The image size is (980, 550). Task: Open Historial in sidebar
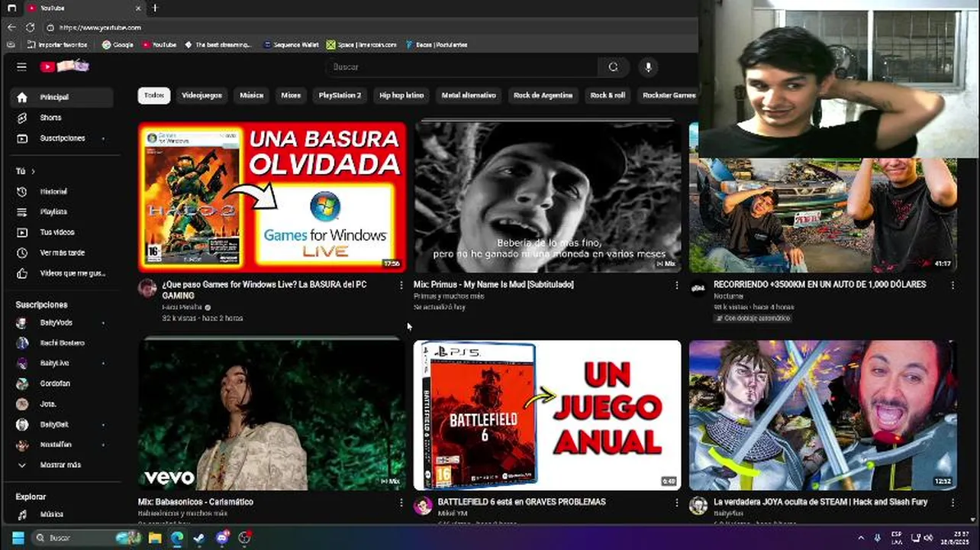(61, 192)
